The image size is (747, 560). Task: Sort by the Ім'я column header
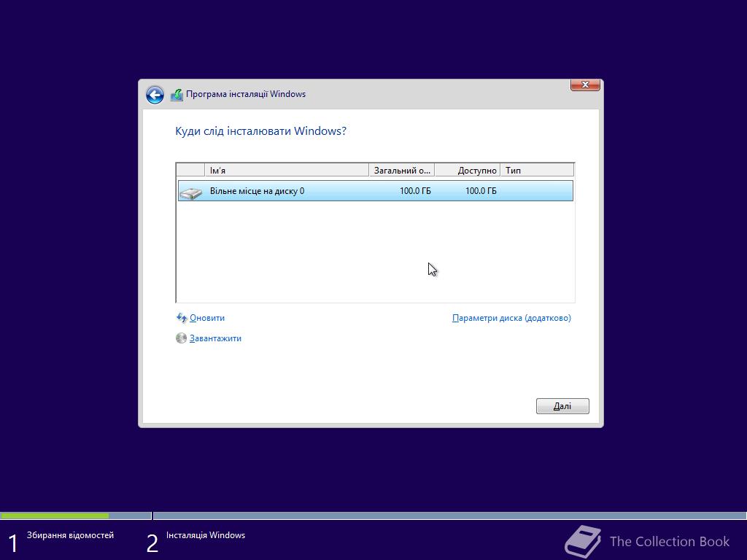click(x=287, y=170)
